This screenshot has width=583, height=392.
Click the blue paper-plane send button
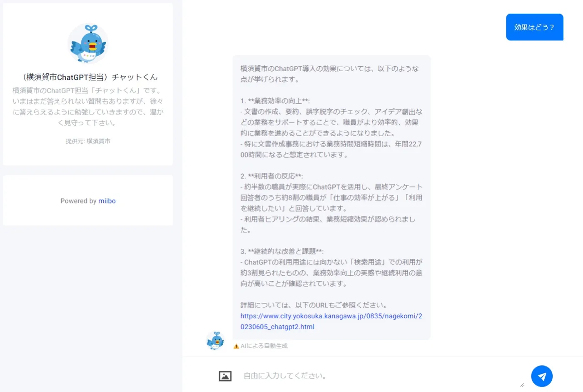click(542, 376)
